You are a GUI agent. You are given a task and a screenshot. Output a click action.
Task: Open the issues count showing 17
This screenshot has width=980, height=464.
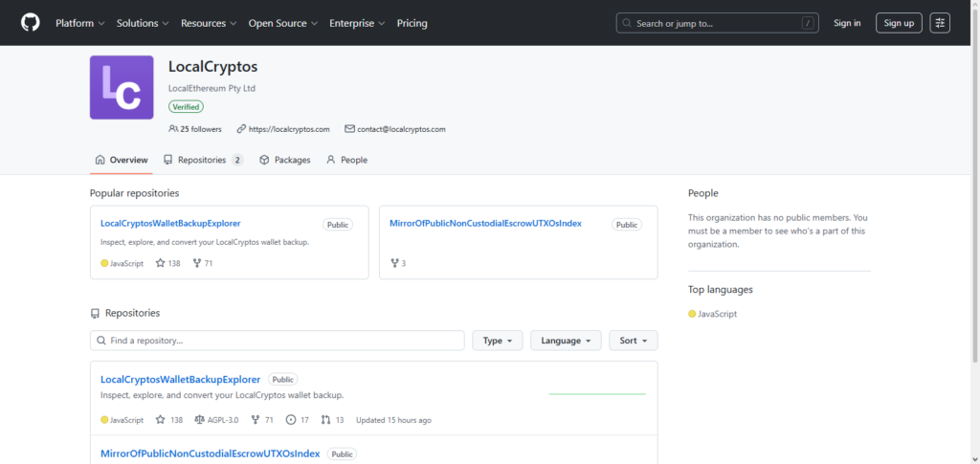coord(299,420)
